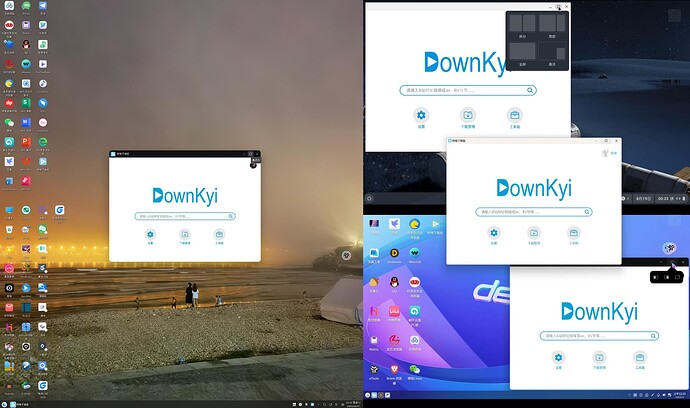Open the launcher on the deepin desktop taskbar
Viewport: 690px width, 408px height.
click(x=367, y=395)
